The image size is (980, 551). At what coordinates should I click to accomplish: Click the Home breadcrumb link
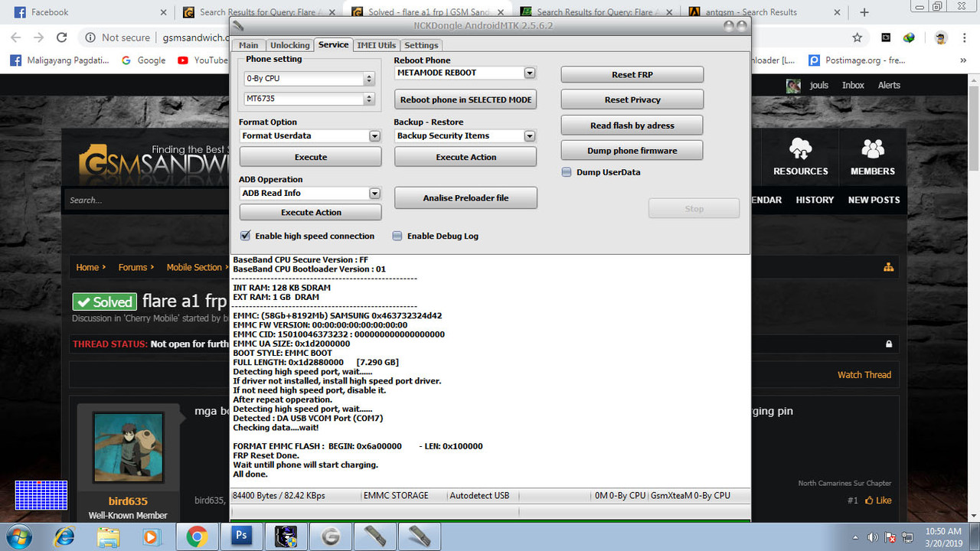[87, 267]
